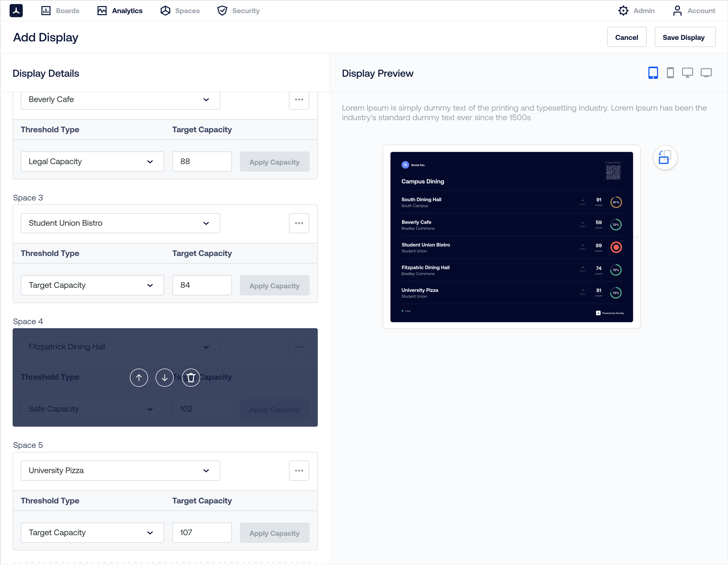The image size is (728, 565).
Task: Select the desktop monitor preview icon
Action: pyautogui.click(x=687, y=73)
